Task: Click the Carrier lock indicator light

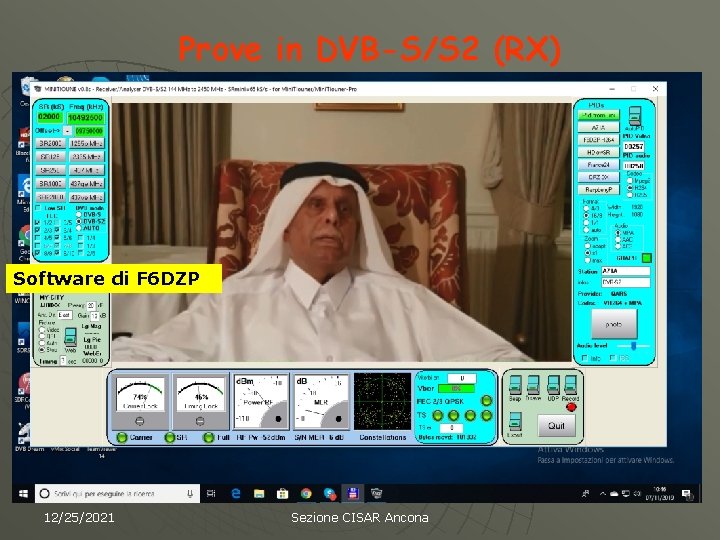Action: [122, 438]
